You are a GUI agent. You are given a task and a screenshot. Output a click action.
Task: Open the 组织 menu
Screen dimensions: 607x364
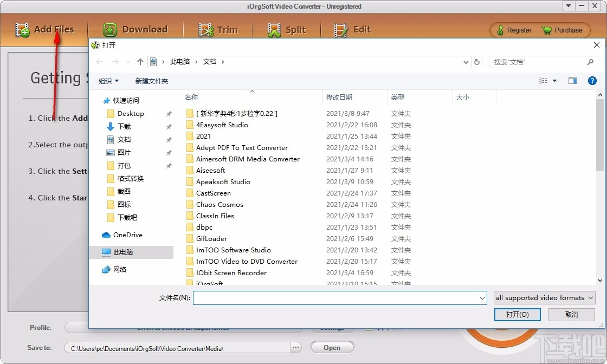click(108, 80)
